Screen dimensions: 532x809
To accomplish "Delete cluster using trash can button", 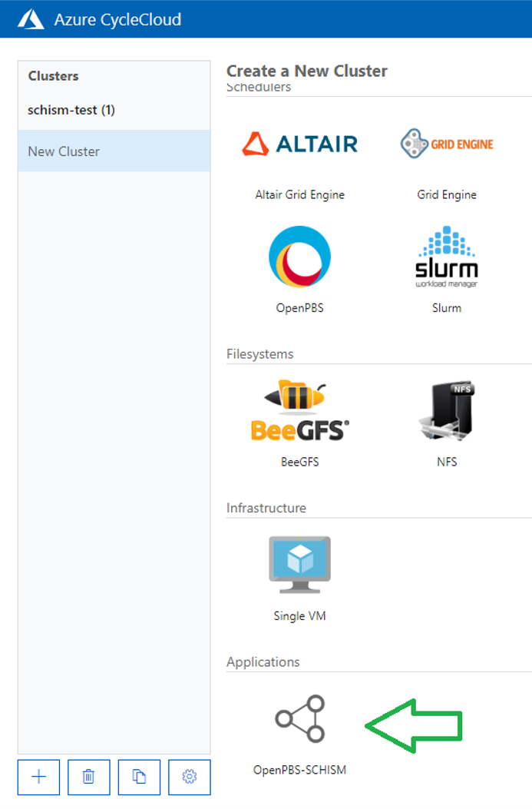I will pyautogui.click(x=89, y=777).
